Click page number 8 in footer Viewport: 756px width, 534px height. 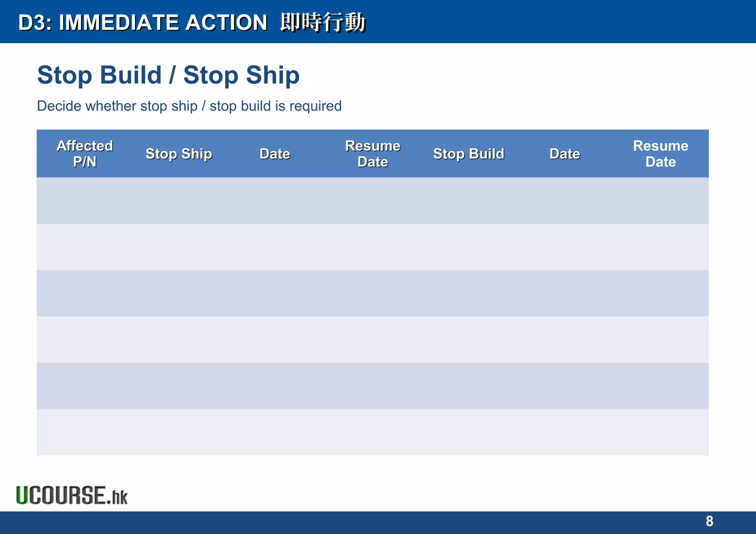click(709, 521)
